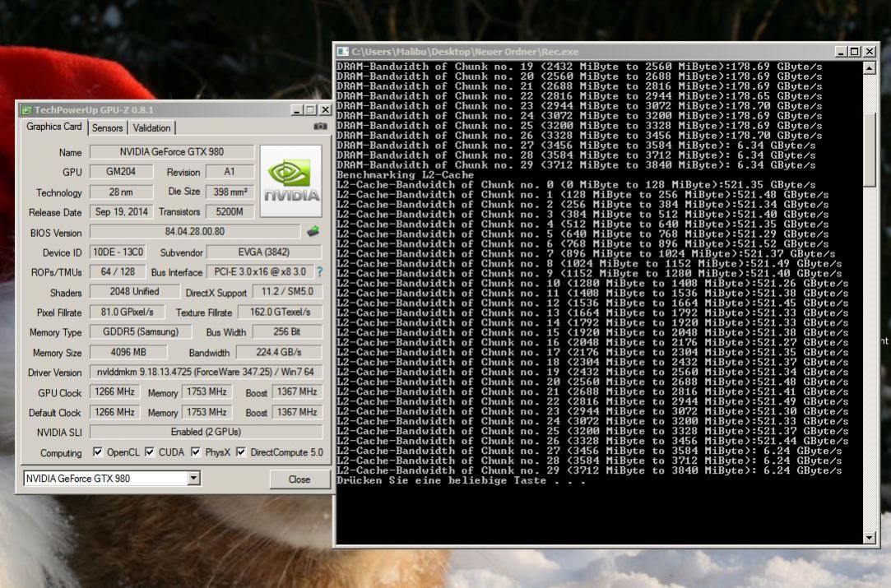The height and width of the screenshot is (588, 891).
Task: Click the DRAM-Bandwidth Chunk no. 27 line
Action: pos(576,146)
